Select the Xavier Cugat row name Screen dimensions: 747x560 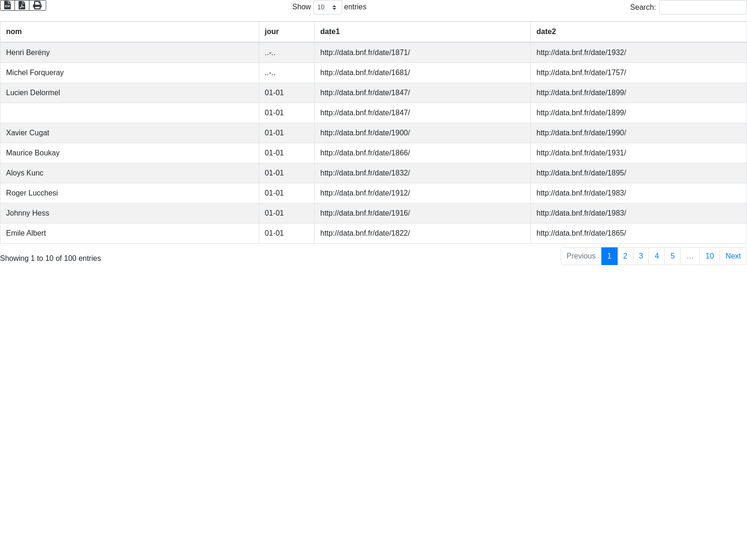click(28, 133)
